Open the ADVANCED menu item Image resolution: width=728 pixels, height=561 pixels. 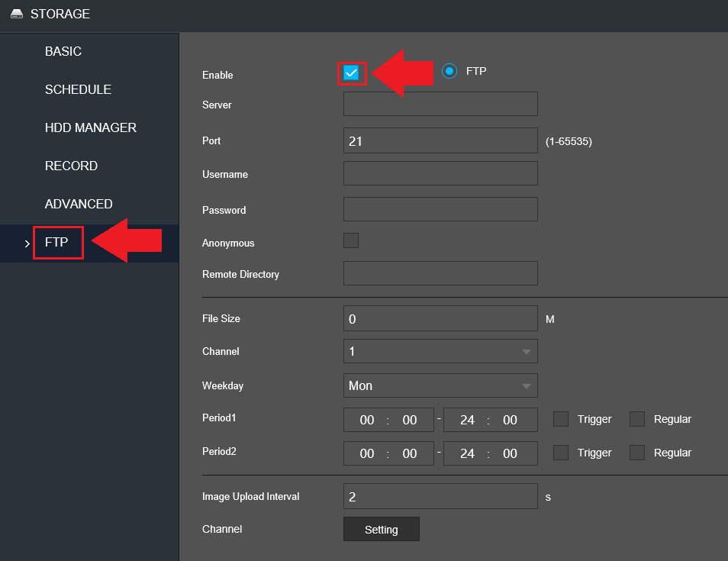click(79, 204)
